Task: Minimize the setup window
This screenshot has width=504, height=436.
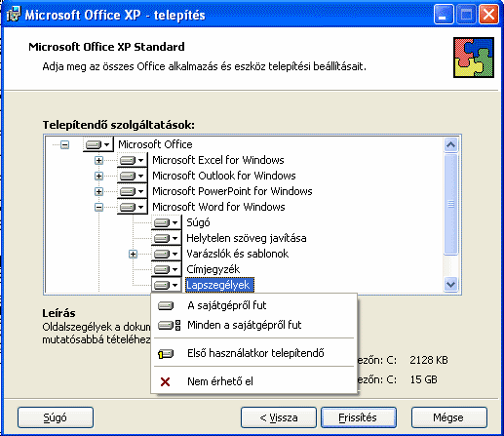Action: [x=444, y=15]
